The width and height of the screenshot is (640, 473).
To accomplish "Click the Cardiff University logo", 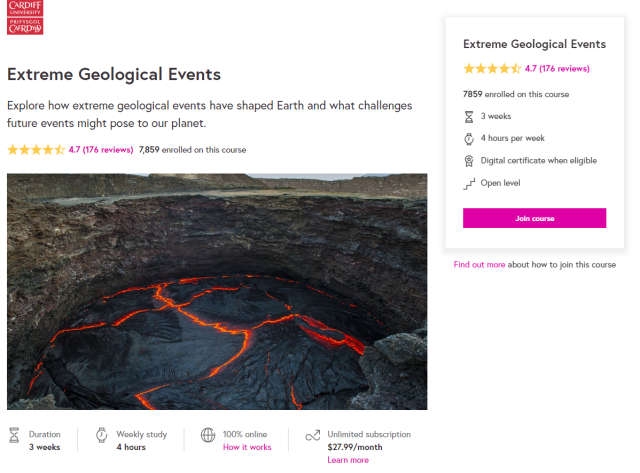I will click(x=25, y=17).
